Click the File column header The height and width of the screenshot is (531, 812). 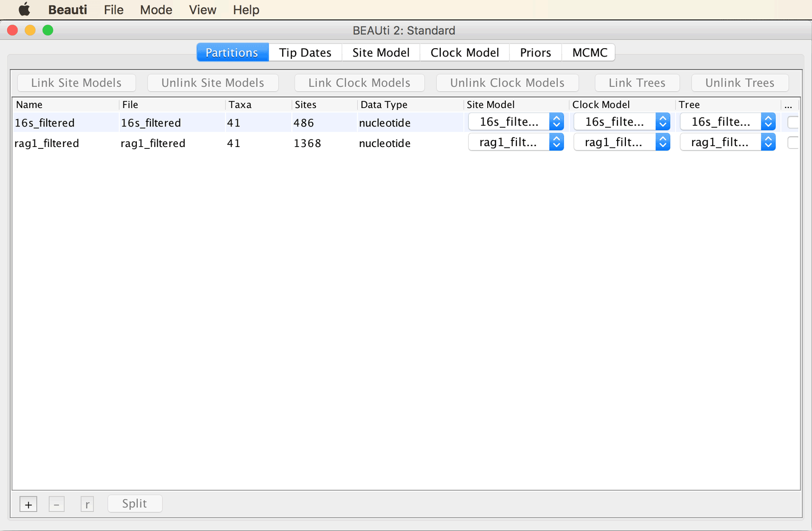[172, 104]
